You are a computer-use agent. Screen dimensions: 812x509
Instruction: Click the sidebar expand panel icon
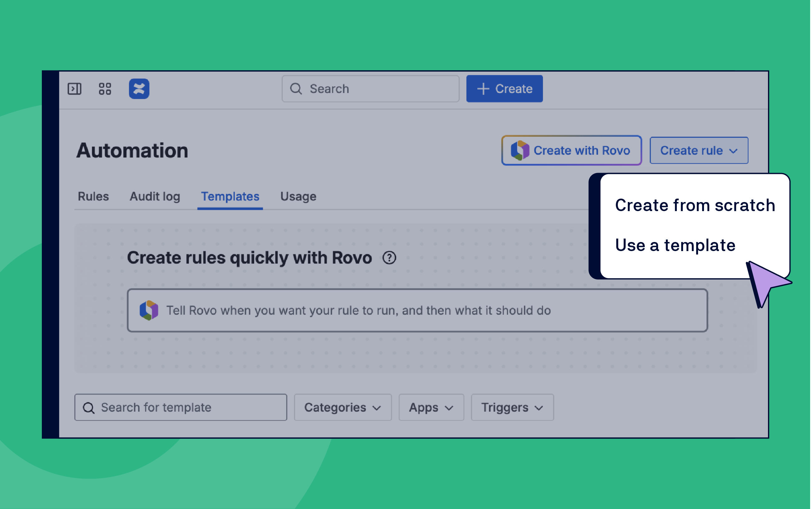coord(74,89)
